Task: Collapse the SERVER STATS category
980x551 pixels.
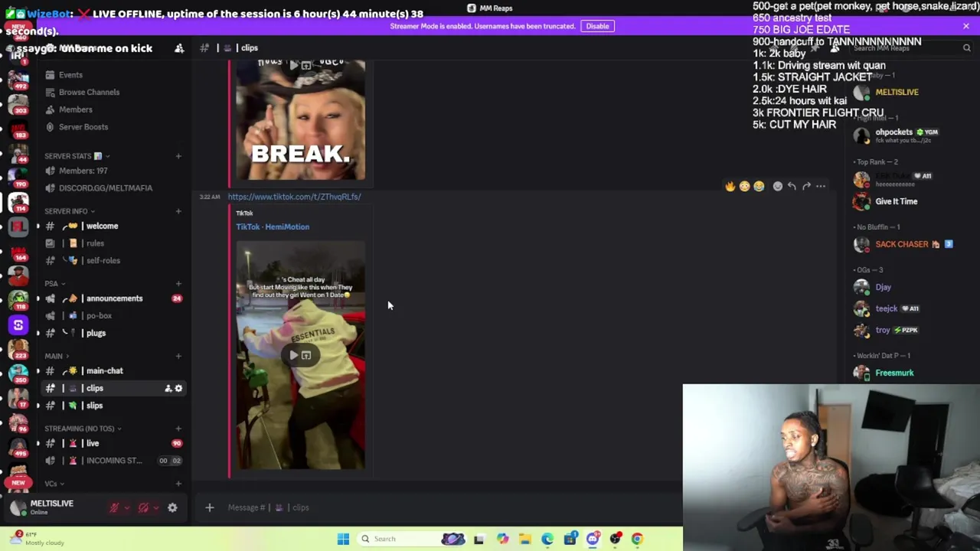Action: 77,156
